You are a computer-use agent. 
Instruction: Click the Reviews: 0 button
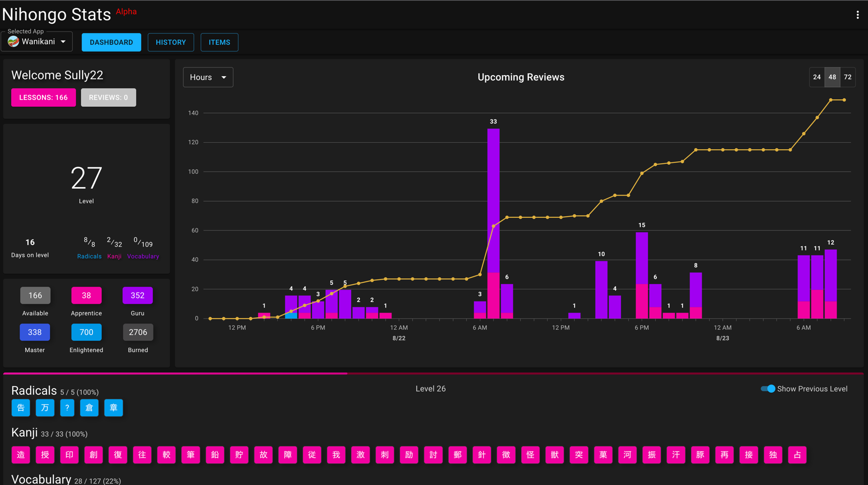tap(108, 97)
